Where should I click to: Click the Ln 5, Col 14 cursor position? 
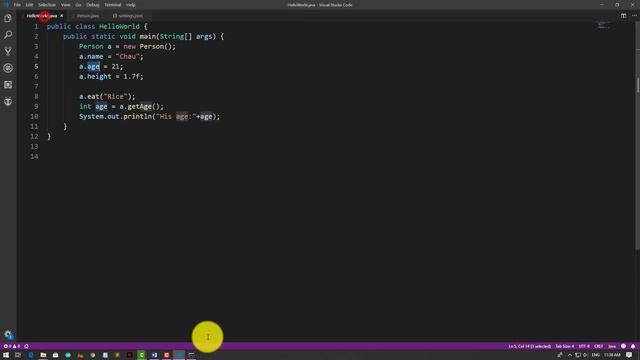click(529, 346)
